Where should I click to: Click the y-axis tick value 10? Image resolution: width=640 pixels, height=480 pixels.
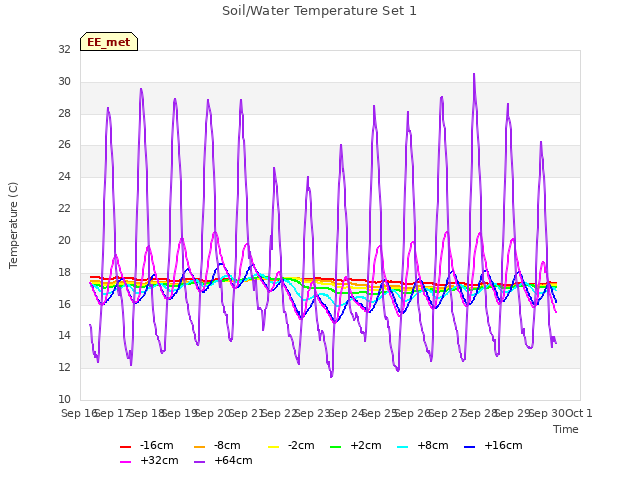click(64, 399)
